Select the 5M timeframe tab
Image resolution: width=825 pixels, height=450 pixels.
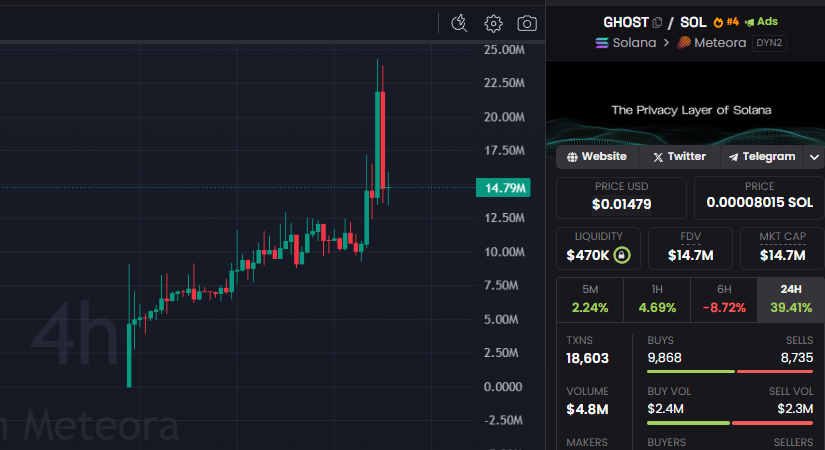pos(590,299)
